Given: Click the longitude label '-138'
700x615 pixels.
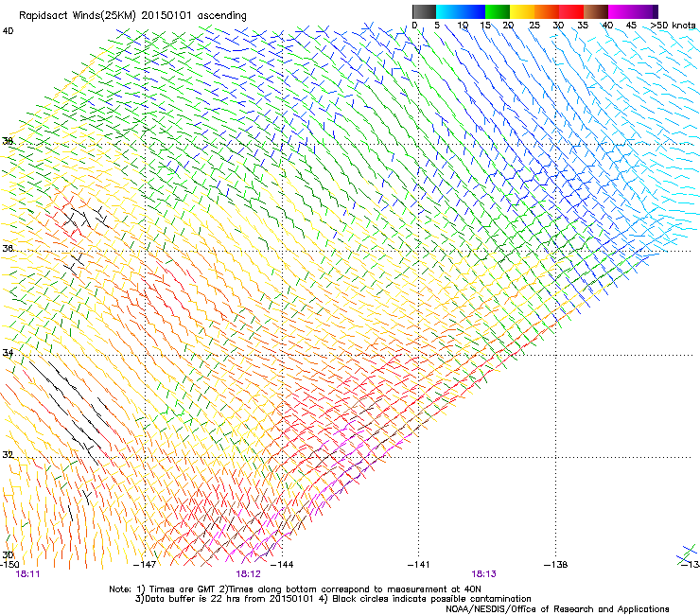Looking at the screenshot, I should pos(556,565).
